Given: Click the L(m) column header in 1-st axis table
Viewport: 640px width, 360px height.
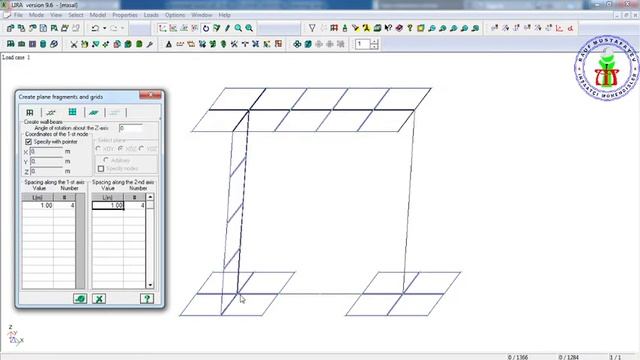Looking at the screenshot, I should 38,198.
